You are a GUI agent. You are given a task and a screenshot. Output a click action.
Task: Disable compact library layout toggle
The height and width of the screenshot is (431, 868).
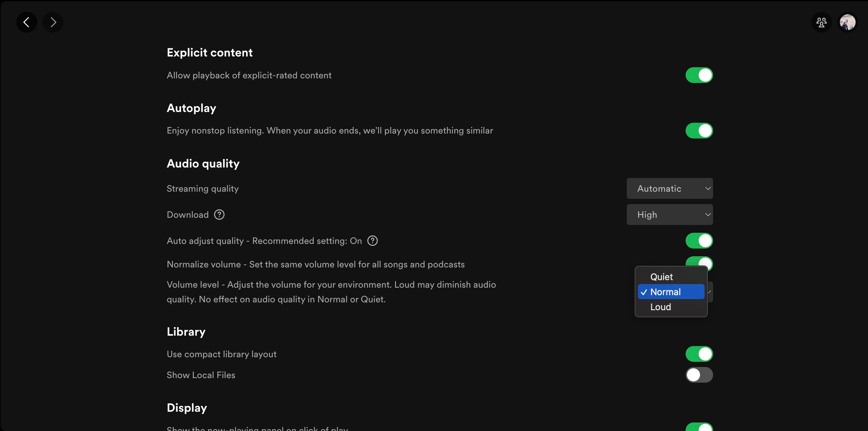point(699,354)
